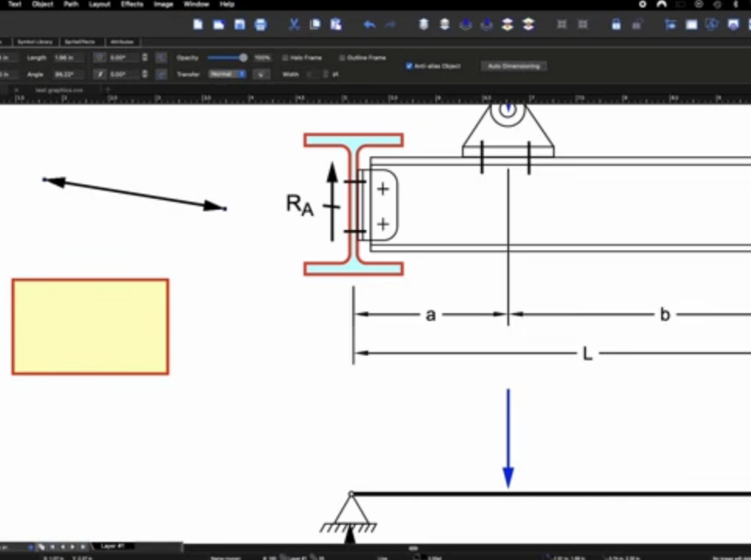The width and height of the screenshot is (751, 560).
Task: Click the Auto Dimensioning button
Action: tap(513, 66)
